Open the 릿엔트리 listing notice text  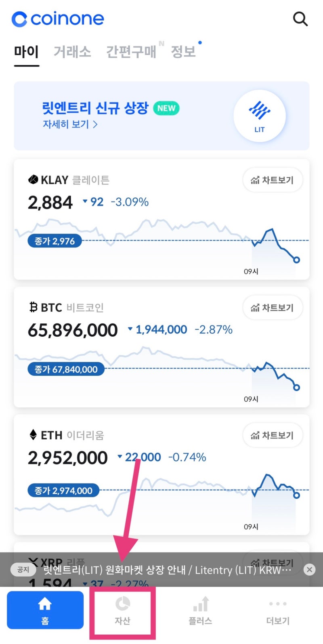167,570
